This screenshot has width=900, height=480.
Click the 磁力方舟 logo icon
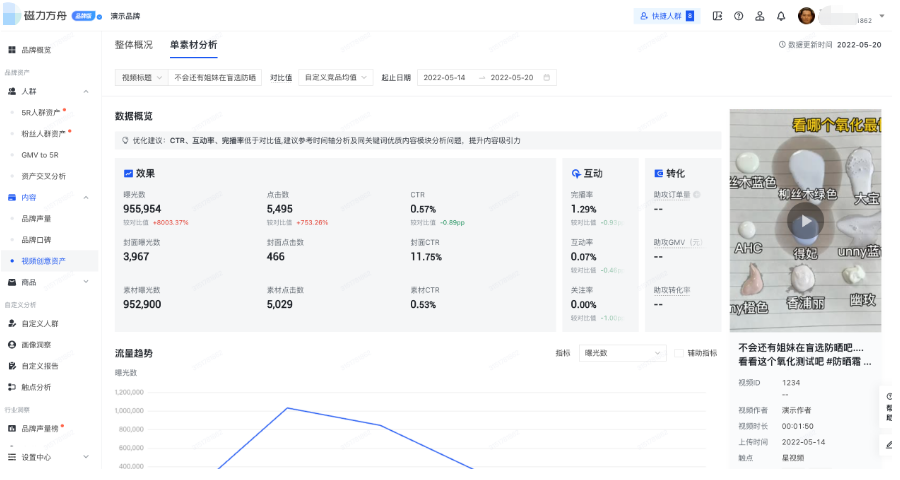11,15
